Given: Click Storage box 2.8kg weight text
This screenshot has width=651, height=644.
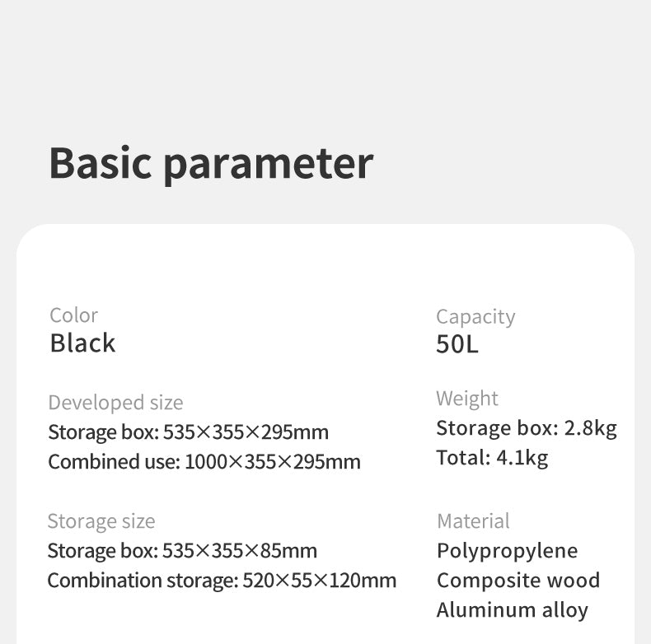Looking at the screenshot, I should pos(526,428).
